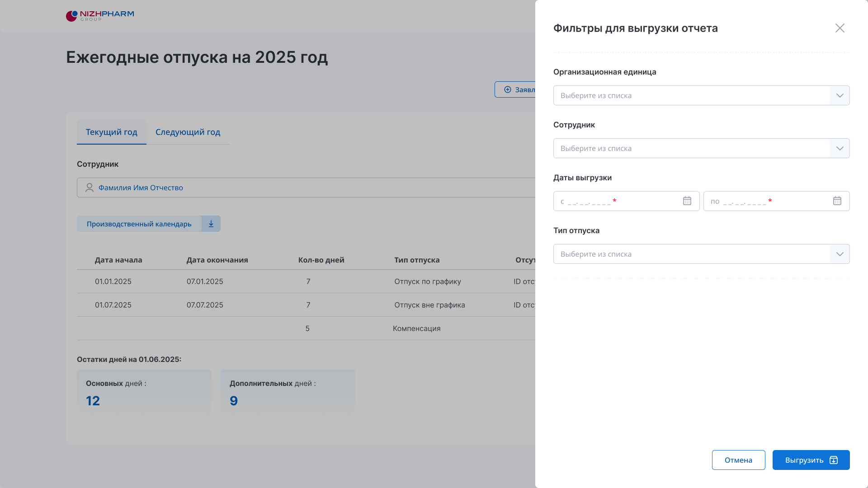The height and width of the screenshot is (488, 868).
Task: Open calendar for end date field
Action: pyautogui.click(x=837, y=201)
